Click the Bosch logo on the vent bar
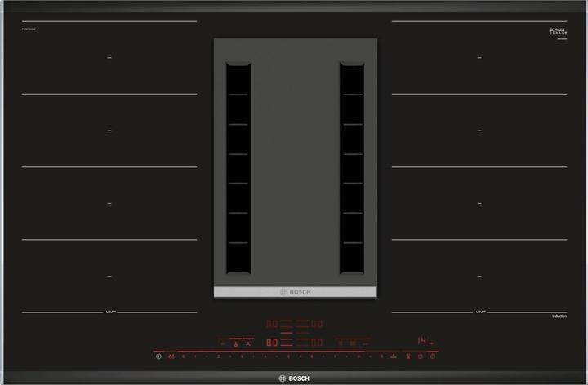This screenshot has width=588, height=385. pyautogui.click(x=296, y=292)
